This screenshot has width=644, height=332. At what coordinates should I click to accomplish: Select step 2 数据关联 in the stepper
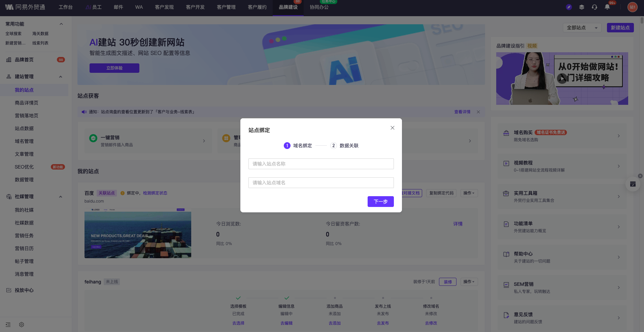pos(344,146)
